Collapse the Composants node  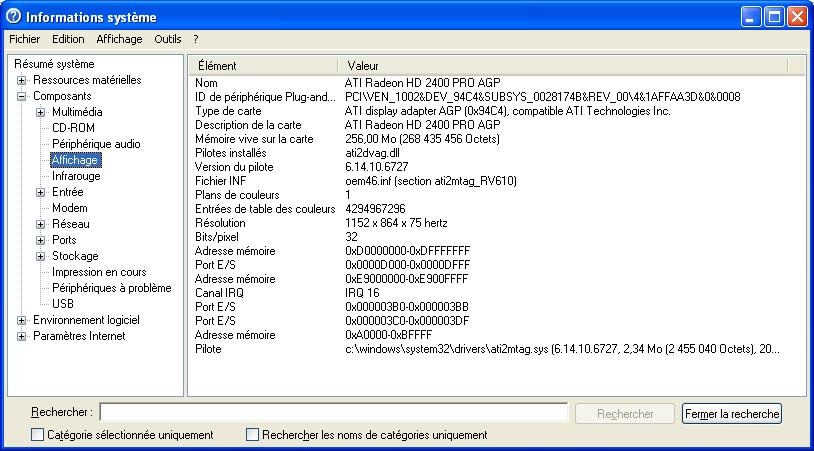tap(21, 97)
